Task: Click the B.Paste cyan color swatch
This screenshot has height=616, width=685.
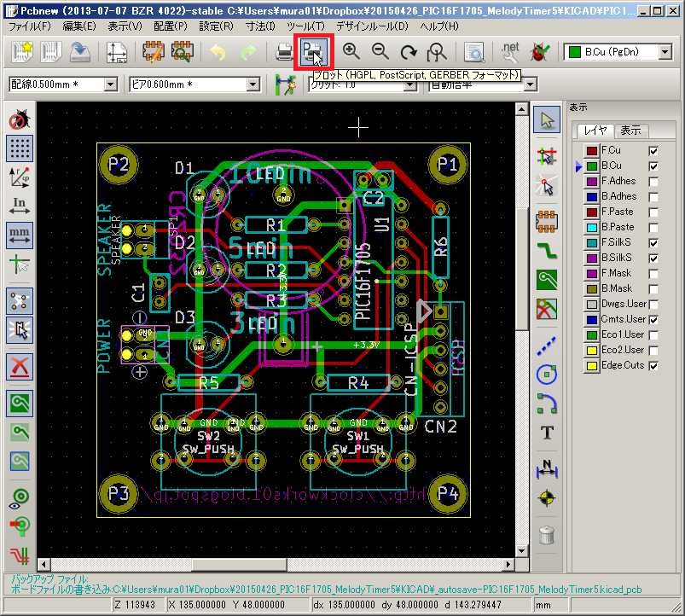Action: click(592, 228)
